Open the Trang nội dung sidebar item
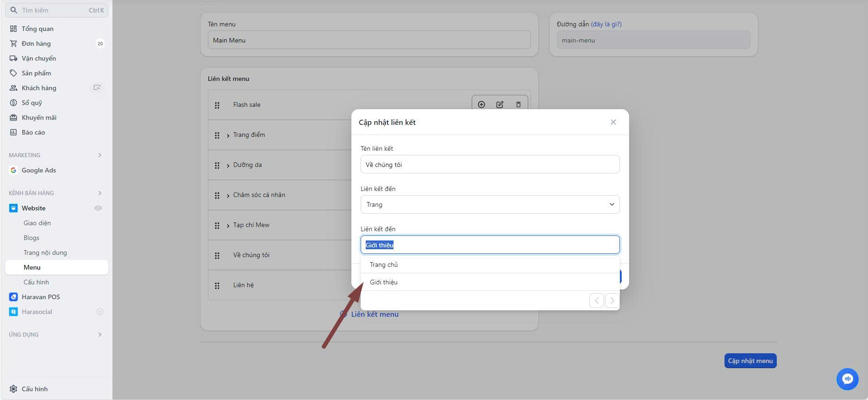 pyautogui.click(x=45, y=252)
